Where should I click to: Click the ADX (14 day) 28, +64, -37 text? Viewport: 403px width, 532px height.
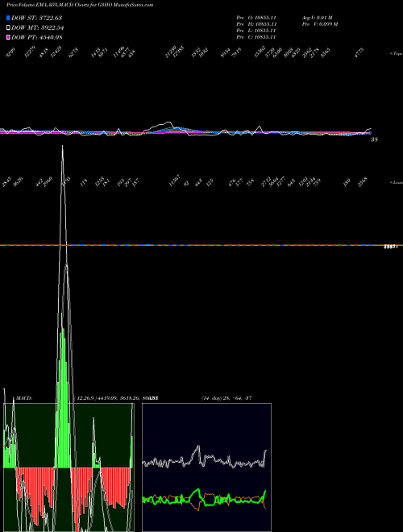[x=226, y=398]
